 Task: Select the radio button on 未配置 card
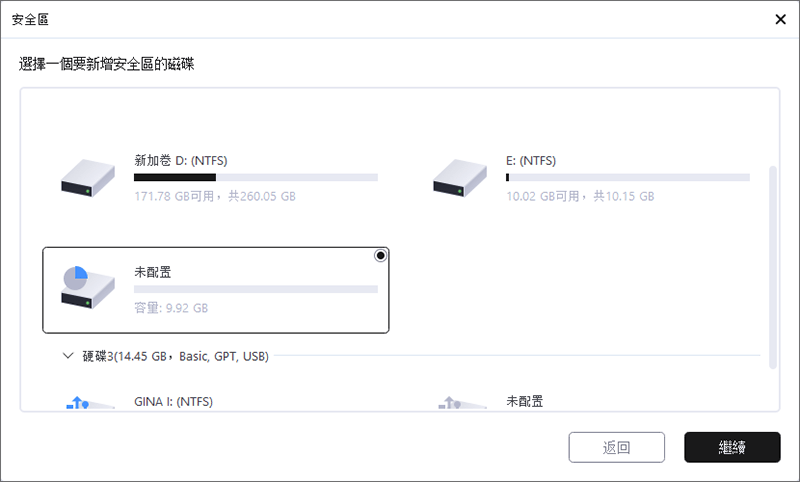click(x=380, y=256)
